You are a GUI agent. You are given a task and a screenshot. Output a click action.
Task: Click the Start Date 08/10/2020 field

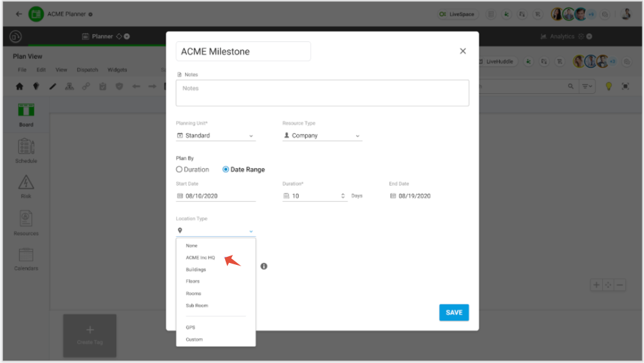click(216, 196)
